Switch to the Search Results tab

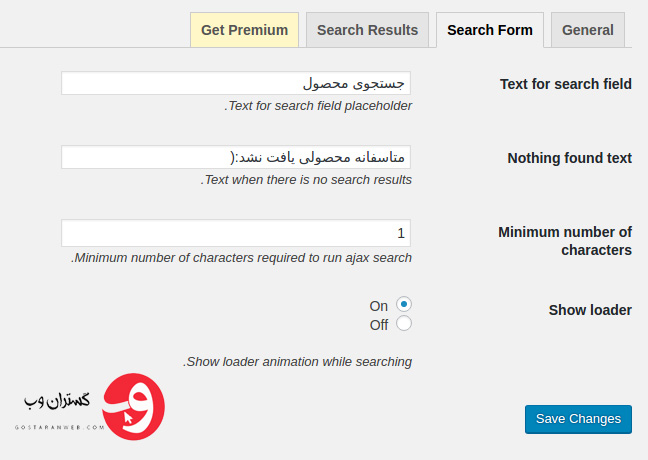pyautogui.click(x=367, y=30)
